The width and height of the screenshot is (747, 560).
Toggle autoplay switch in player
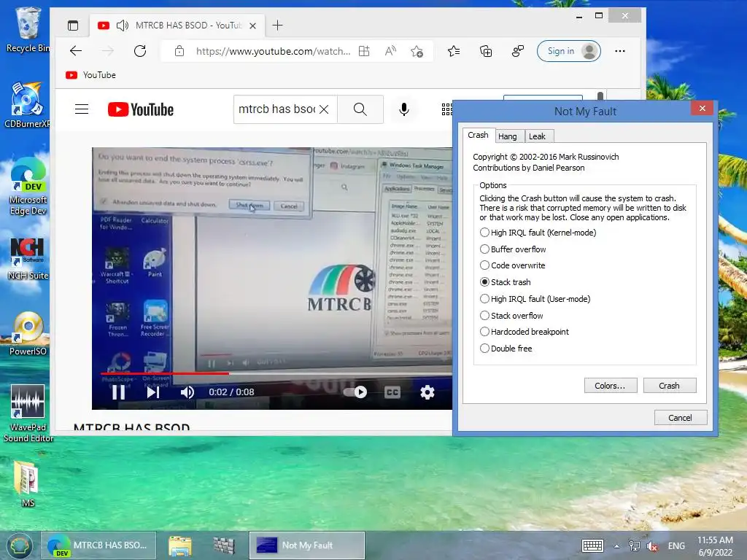click(355, 392)
